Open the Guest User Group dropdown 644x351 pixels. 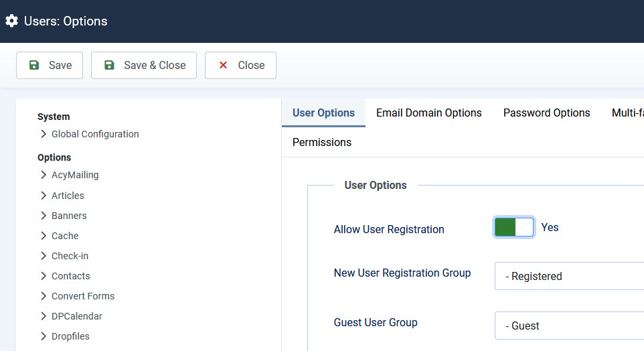569,326
